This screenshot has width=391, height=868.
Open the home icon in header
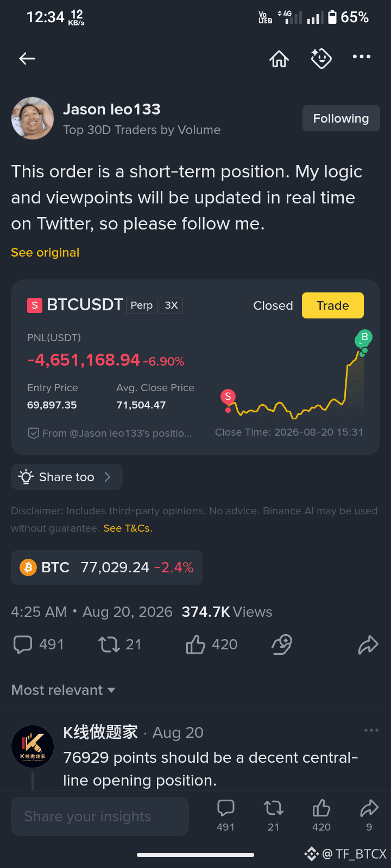coord(279,59)
